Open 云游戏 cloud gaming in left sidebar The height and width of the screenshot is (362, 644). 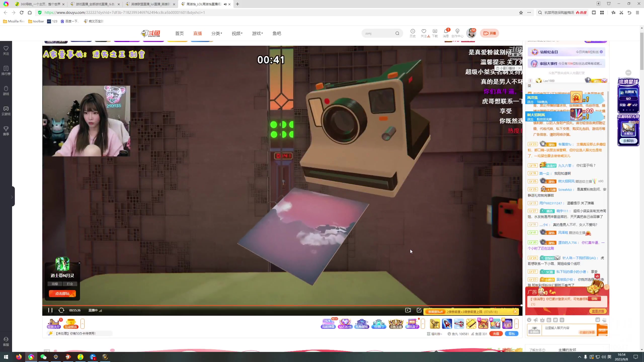[6, 111]
